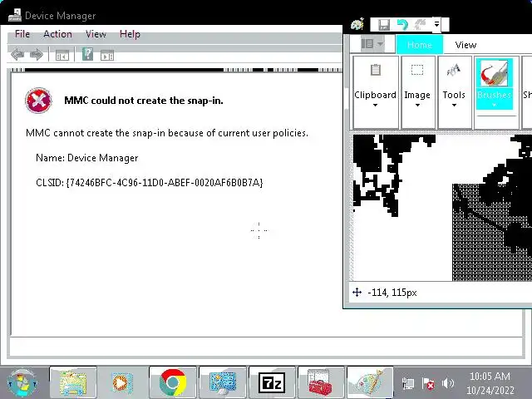Open the Action menu in Device Manager

tap(57, 34)
